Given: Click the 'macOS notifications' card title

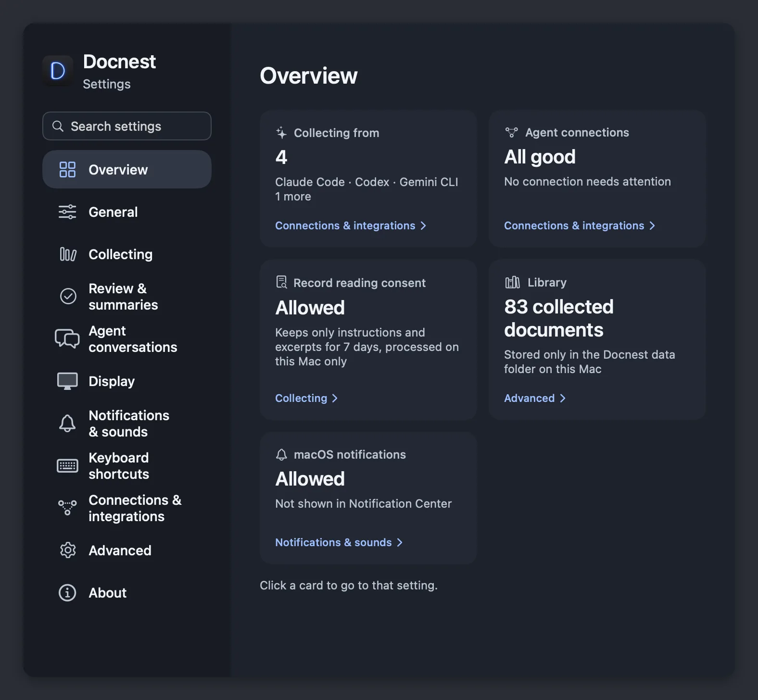Looking at the screenshot, I should pyautogui.click(x=350, y=454).
